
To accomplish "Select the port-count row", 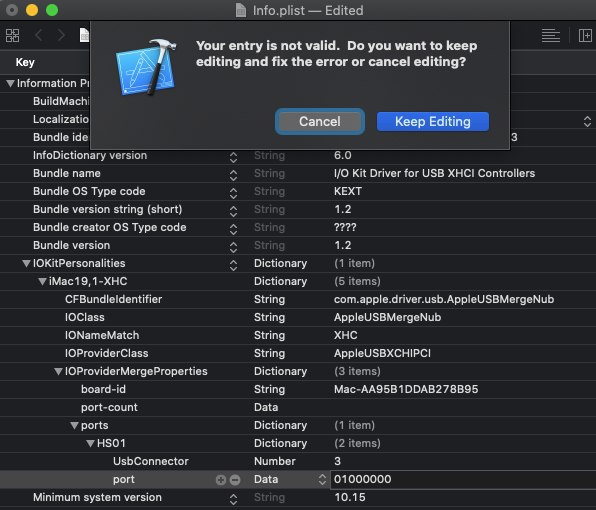I will click(x=298, y=407).
